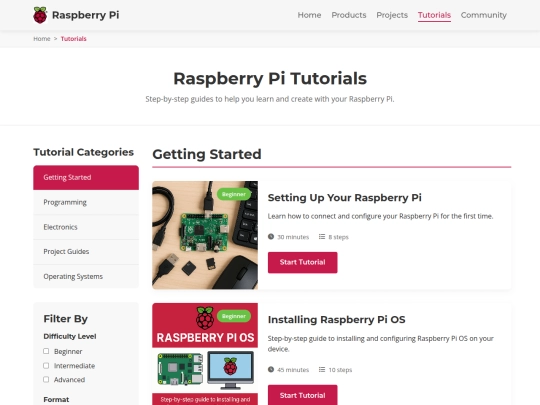Open Installing Raspberry Pi OS title
540x405 pixels.
(336, 320)
